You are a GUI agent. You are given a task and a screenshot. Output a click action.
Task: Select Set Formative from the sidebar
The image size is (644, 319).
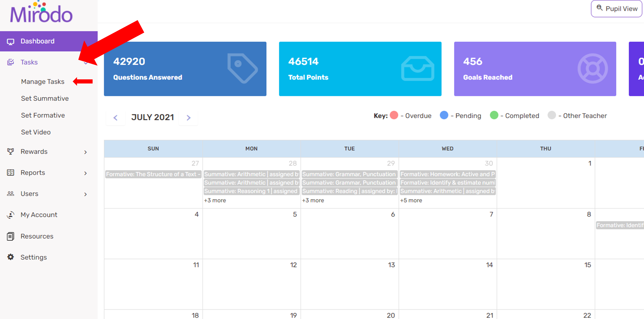coord(43,115)
